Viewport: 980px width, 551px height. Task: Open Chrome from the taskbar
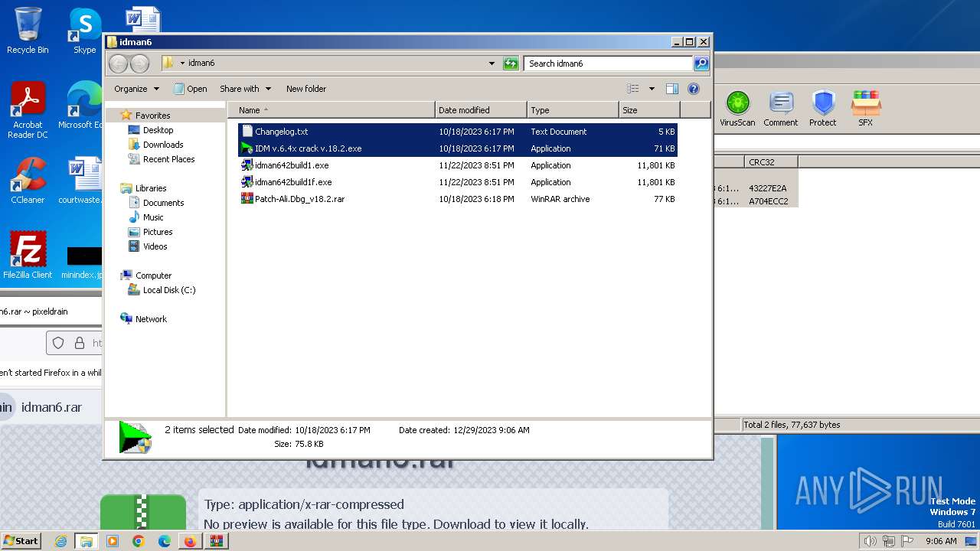[138, 541]
